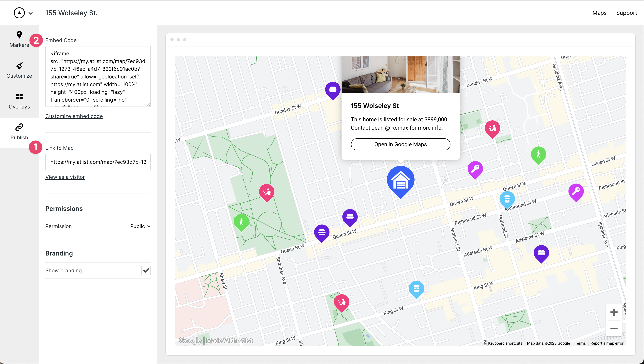Screen dimensions: 644x364
Task: Click the Atlist logo in the top bar
Action: click(x=19, y=13)
